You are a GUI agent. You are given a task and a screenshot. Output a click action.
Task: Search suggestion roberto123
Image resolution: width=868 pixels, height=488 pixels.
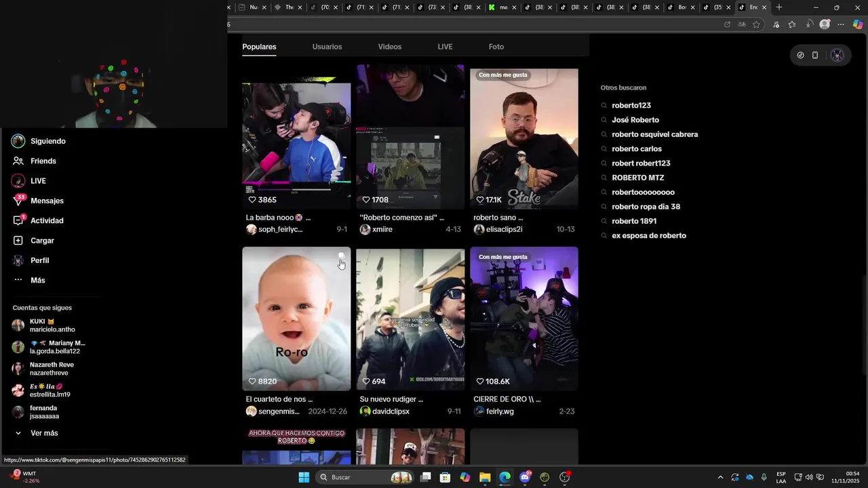631,106
